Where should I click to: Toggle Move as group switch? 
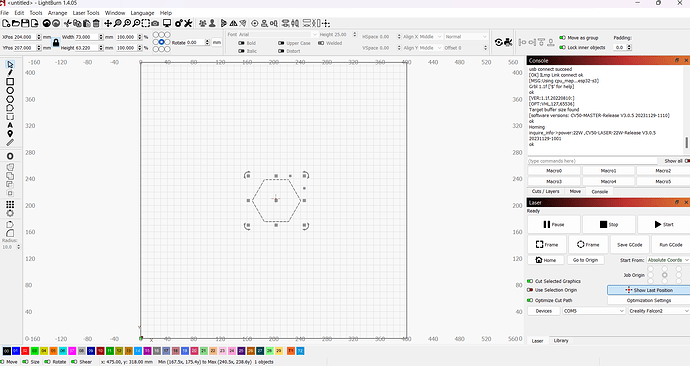tap(562, 38)
